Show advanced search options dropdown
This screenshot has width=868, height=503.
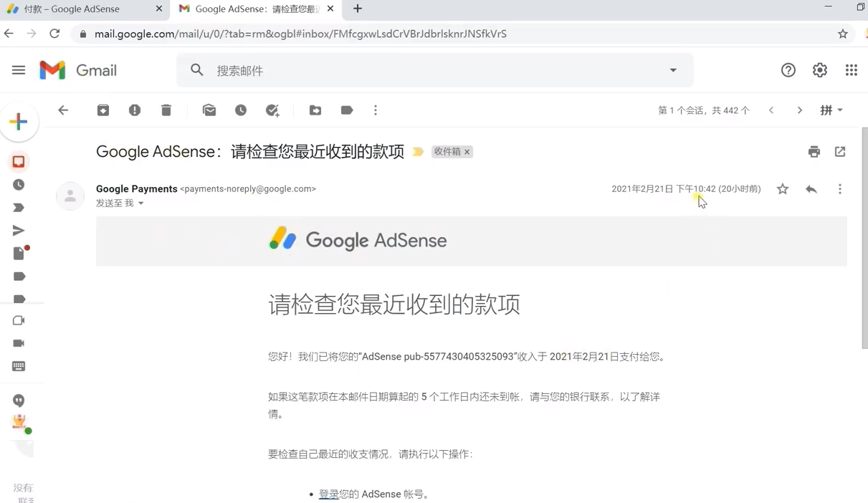point(673,70)
